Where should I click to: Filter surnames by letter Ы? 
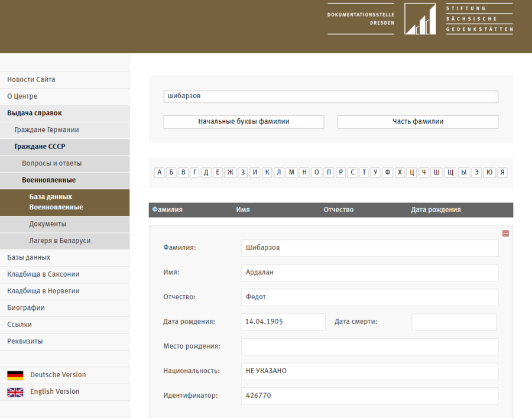click(x=463, y=173)
